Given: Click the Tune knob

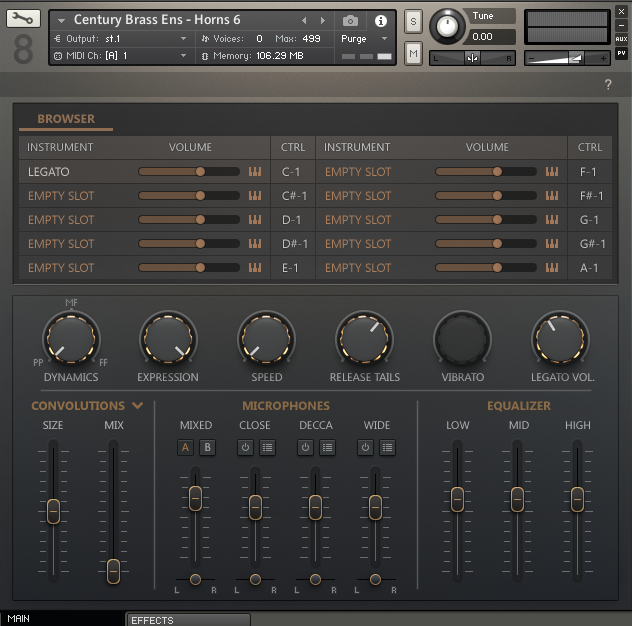Looking at the screenshot, I should pyautogui.click(x=447, y=27).
